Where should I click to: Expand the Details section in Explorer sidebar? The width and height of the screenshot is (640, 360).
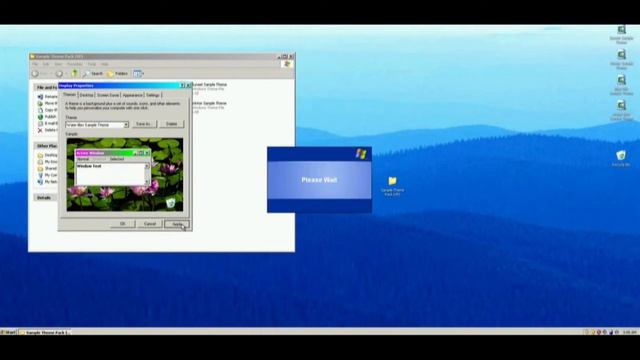point(44,198)
